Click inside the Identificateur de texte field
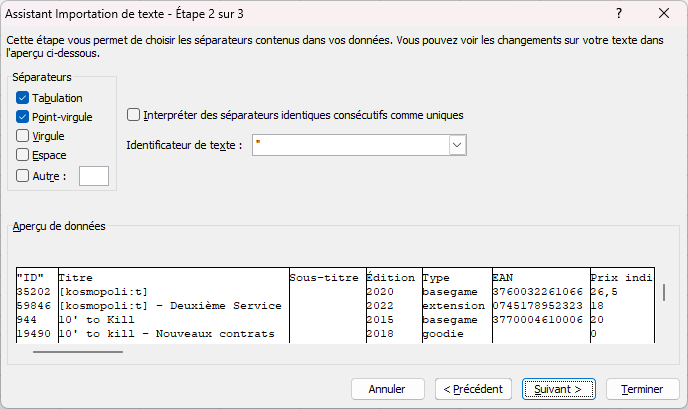Image resolution: width=688 pixels, height=409 pixels. (x=350, y=145)
